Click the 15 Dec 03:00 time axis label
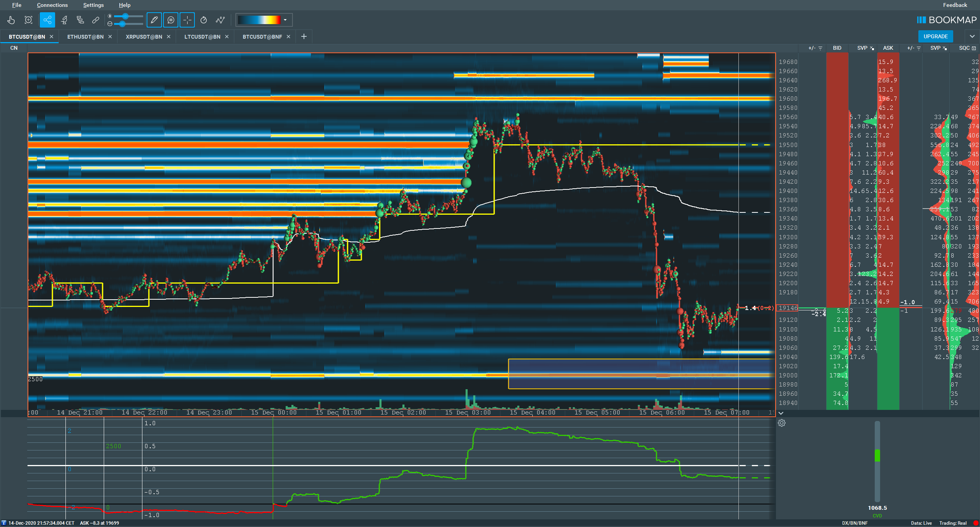The image size is (980, 527). [468, 413]
